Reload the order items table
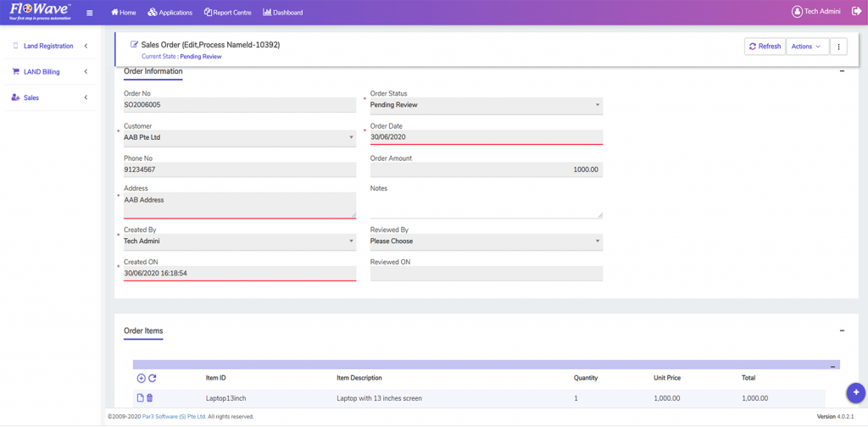Screen dimensions: 868x427 pos(153,379)
